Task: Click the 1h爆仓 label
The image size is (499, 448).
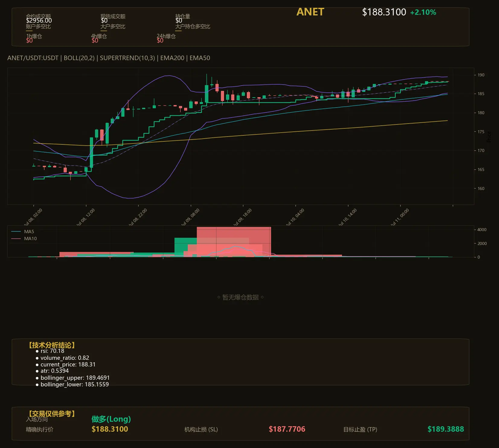Action: pyautogui.click(x=34, y=36)
